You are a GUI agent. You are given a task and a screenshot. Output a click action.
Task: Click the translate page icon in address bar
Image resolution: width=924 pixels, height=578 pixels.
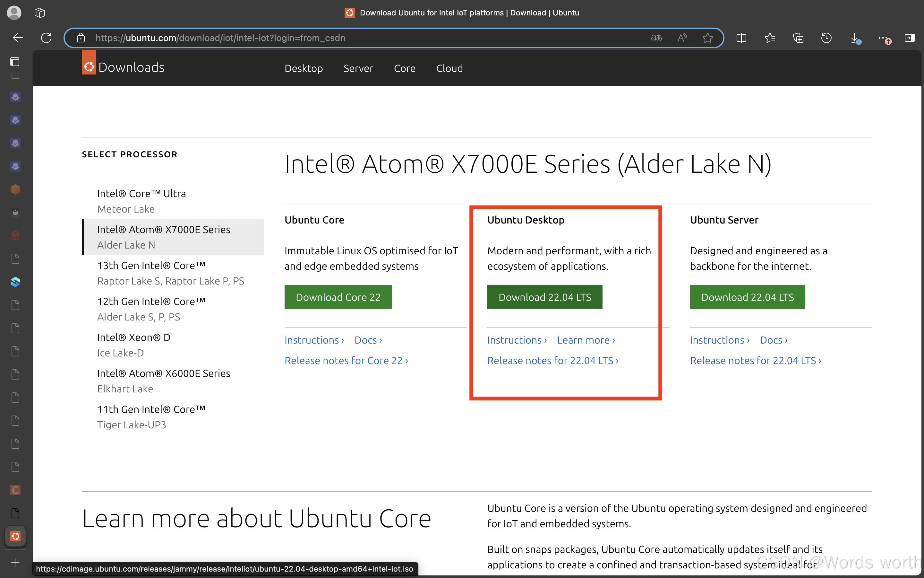[x=656, y=38]
